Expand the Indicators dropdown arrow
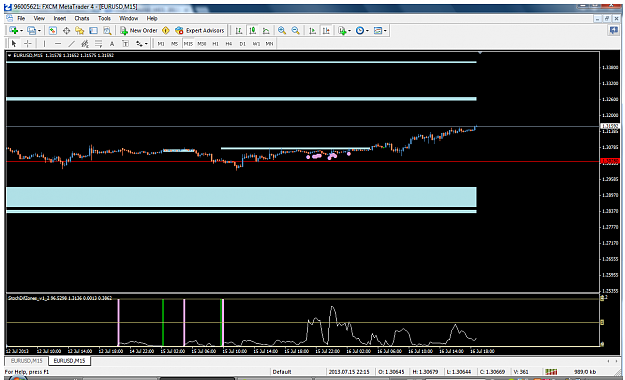625x380 pixels. coord(349,31)
